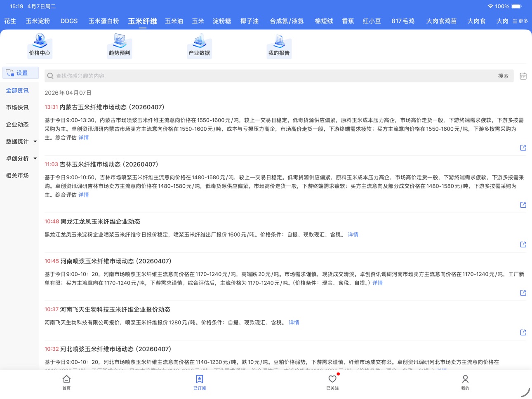Open the 产业数据 industry data icon
The height and width of the screenshot is (399, 532).
pos(199,45)
